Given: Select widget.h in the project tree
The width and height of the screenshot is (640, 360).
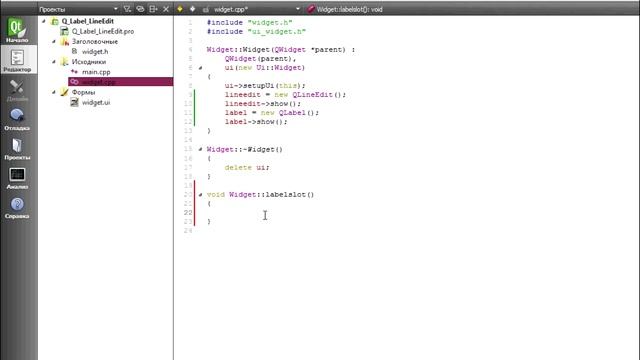Looking at the screenshot, I should (x=95, y=51).
